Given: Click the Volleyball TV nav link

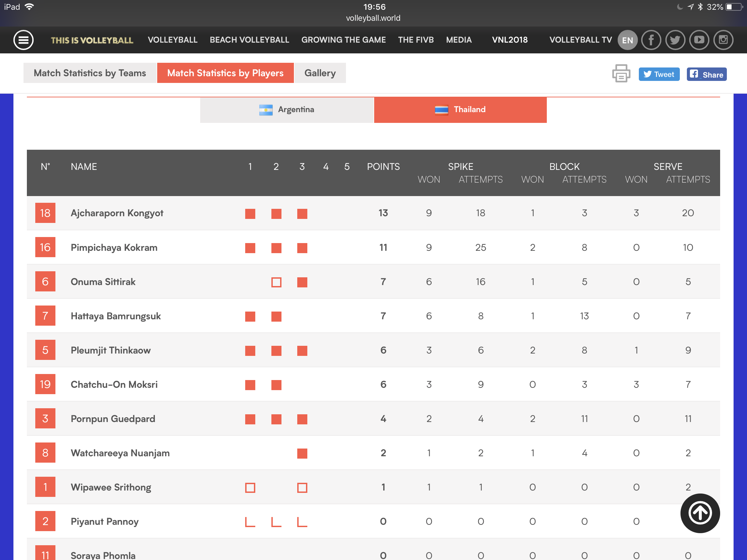Looking at the screenshot, I should click(580, 40).
